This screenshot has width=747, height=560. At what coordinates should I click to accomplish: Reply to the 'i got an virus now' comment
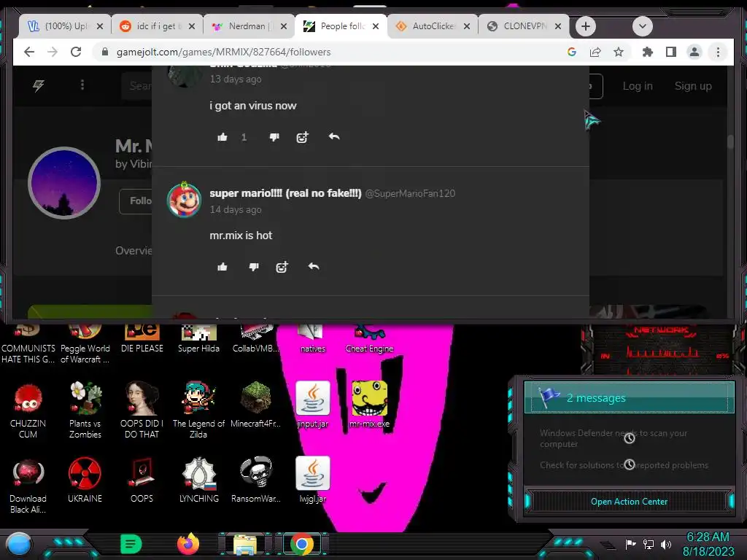(x=334, y=136)
